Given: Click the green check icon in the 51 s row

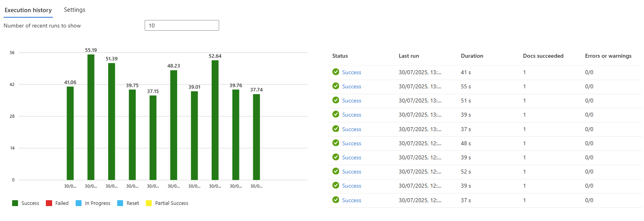Looking at the screenshot, I should (336, 100).
